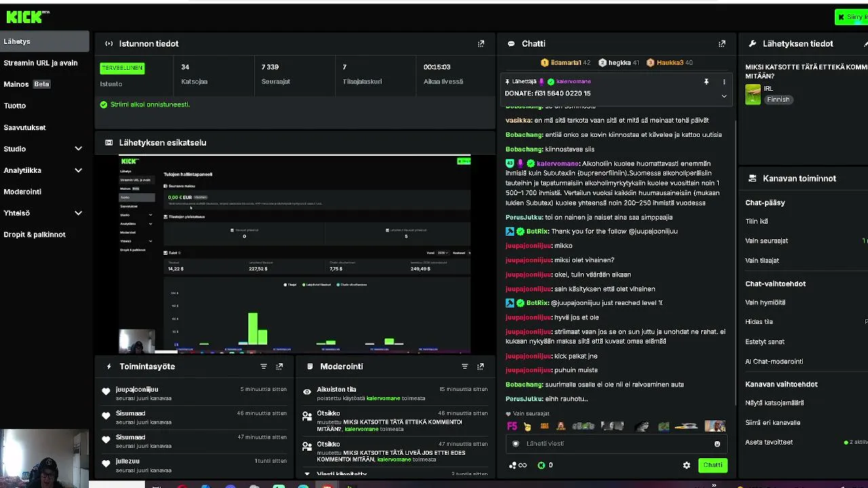Click the TERVEELLINEN status badge
868x488 pixels.
pos(122,68)
